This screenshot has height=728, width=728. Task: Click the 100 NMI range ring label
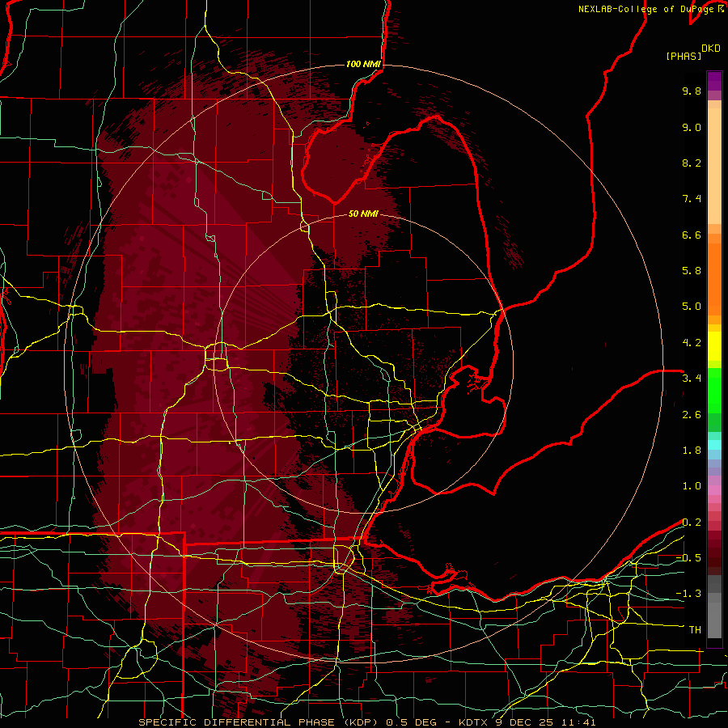click(363, 64)
